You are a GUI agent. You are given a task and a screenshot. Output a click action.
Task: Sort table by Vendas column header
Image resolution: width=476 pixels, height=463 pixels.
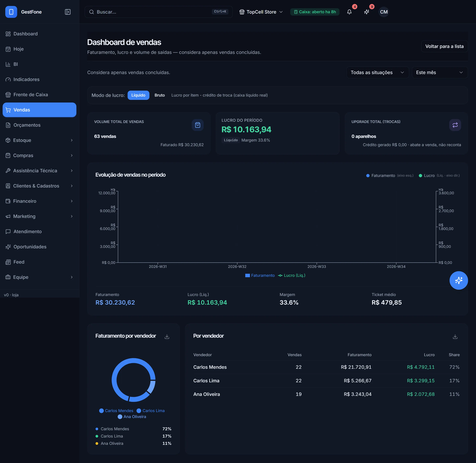click(x=294, y=355)
